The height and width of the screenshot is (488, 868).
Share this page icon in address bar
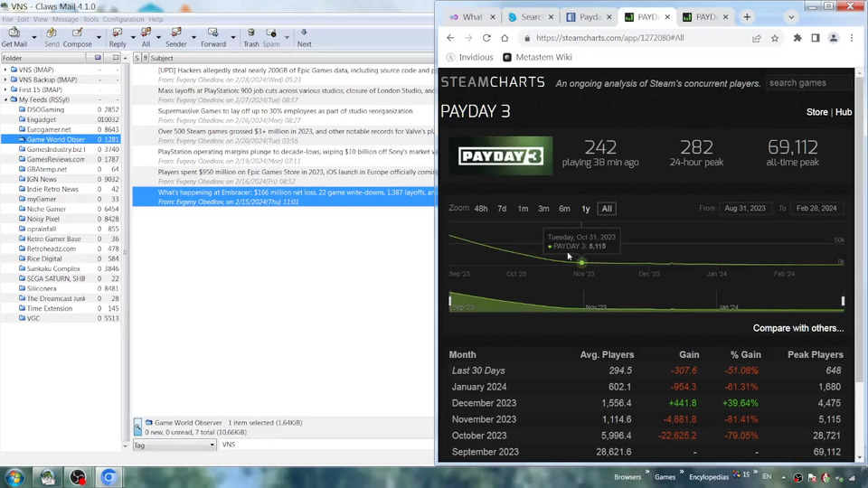(x=756, y=38)
